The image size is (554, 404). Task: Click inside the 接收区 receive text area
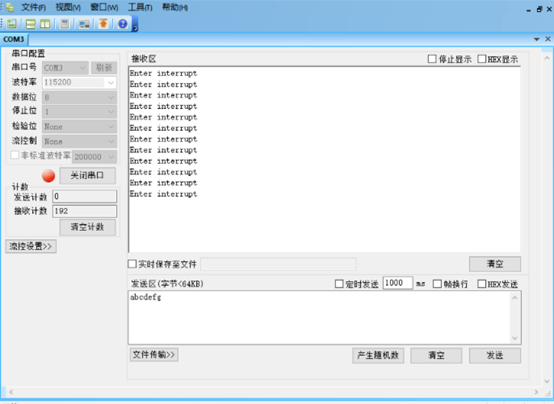coord(324,159)
